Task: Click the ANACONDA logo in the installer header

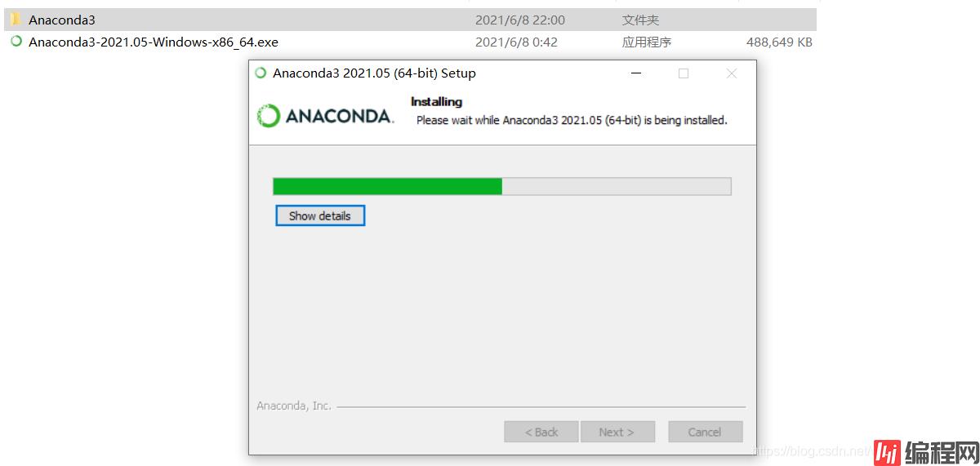Action: click(325, 116)
